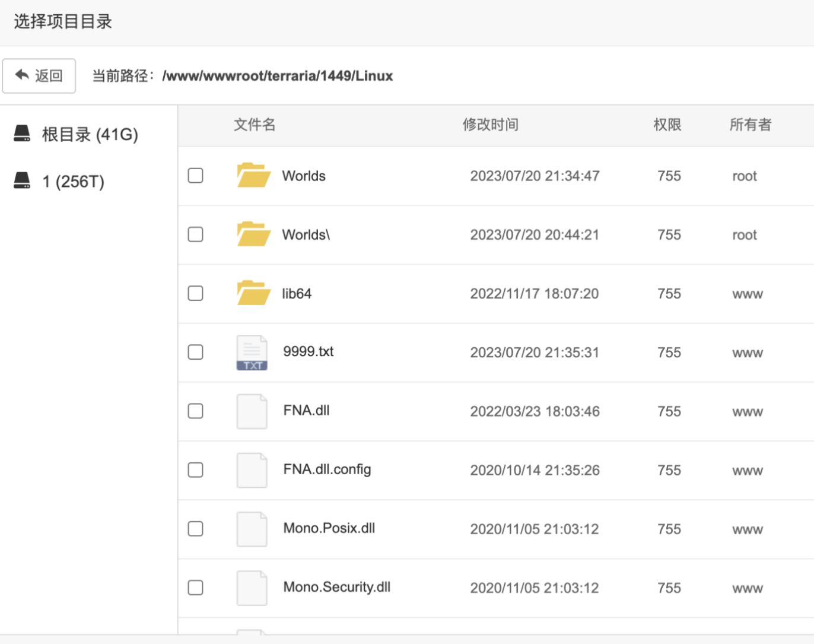The width and height of the screenshot is (814, 644).
Task: Click the Mono.Security.dll file name
Action: pyautogui.click(x=336, y=587)
